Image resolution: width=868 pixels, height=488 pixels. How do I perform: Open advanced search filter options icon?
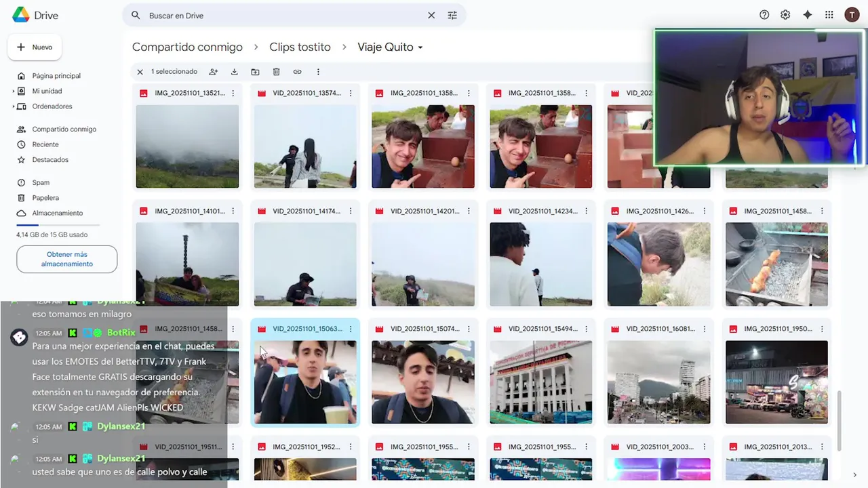click(x=452, y=15)
